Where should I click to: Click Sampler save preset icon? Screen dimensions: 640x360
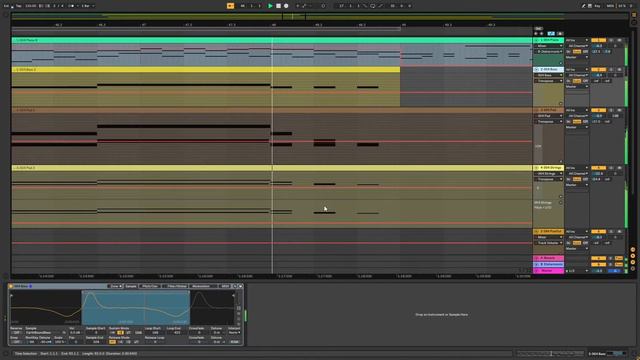pyautogui.click(x=240, y=287)
